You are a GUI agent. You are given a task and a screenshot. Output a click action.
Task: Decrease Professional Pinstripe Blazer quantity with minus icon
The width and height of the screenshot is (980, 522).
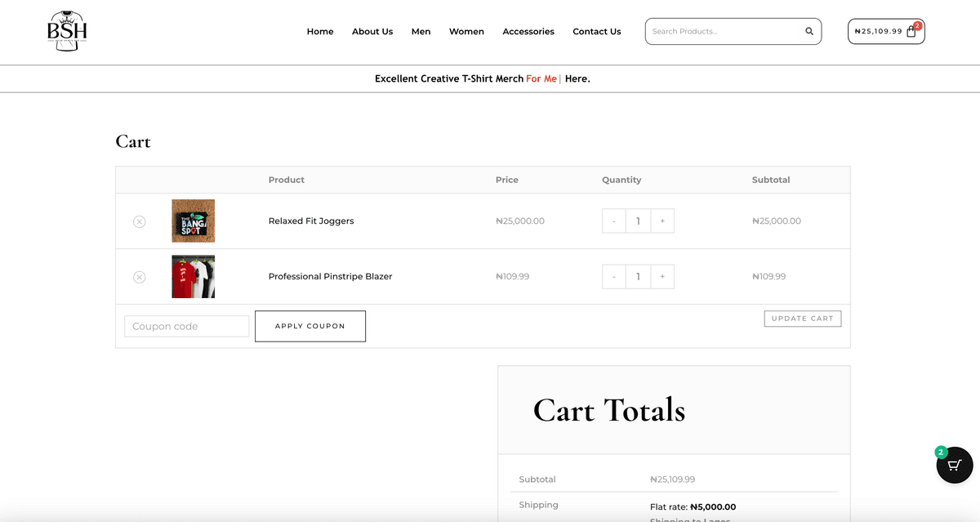tap(613, 276)
